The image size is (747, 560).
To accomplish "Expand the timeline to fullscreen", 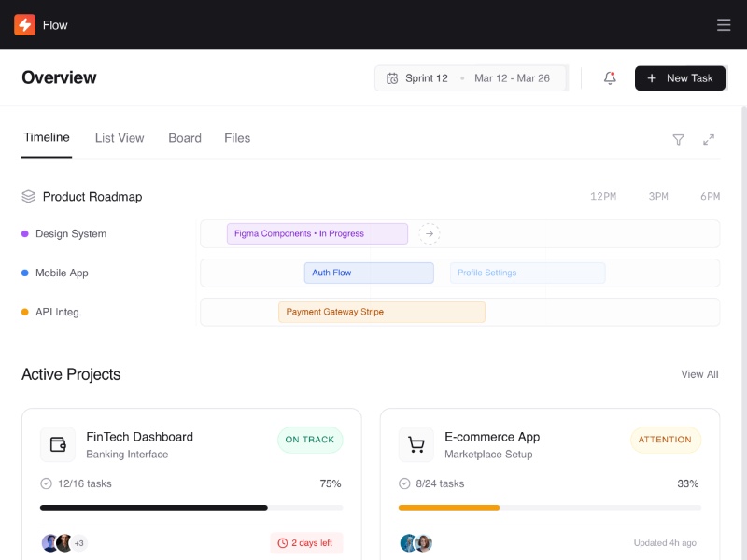I will (710, 139).
